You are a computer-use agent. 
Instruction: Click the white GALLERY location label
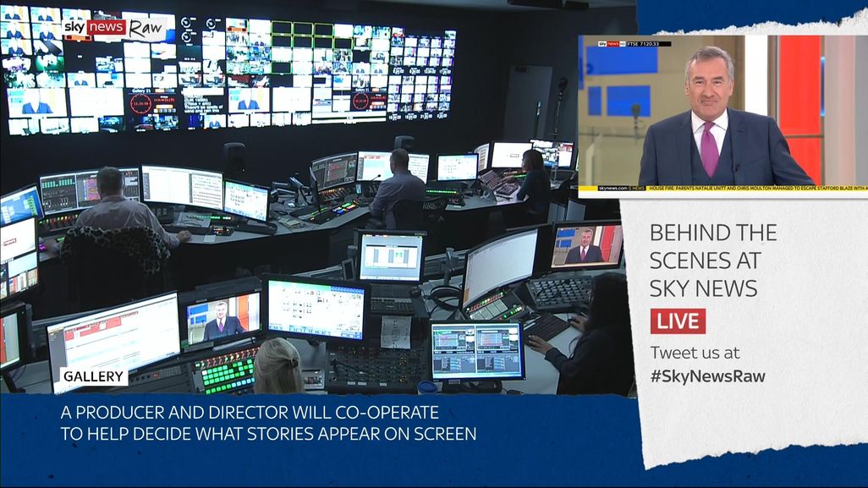point(94,376)
